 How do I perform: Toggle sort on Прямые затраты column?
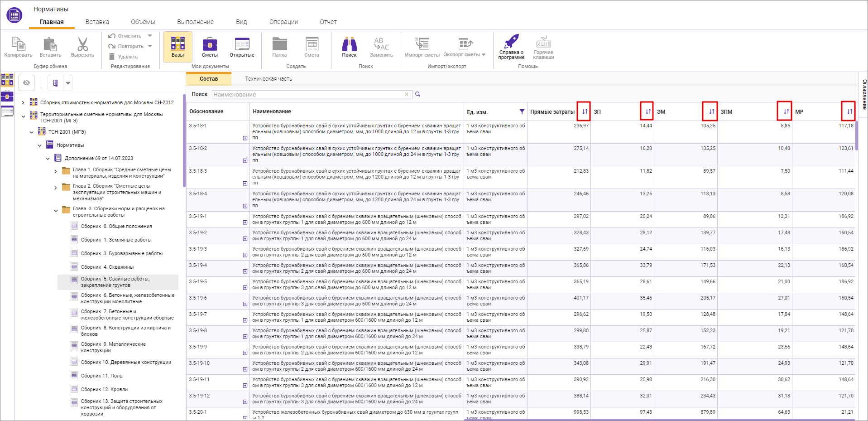point(584,111)
